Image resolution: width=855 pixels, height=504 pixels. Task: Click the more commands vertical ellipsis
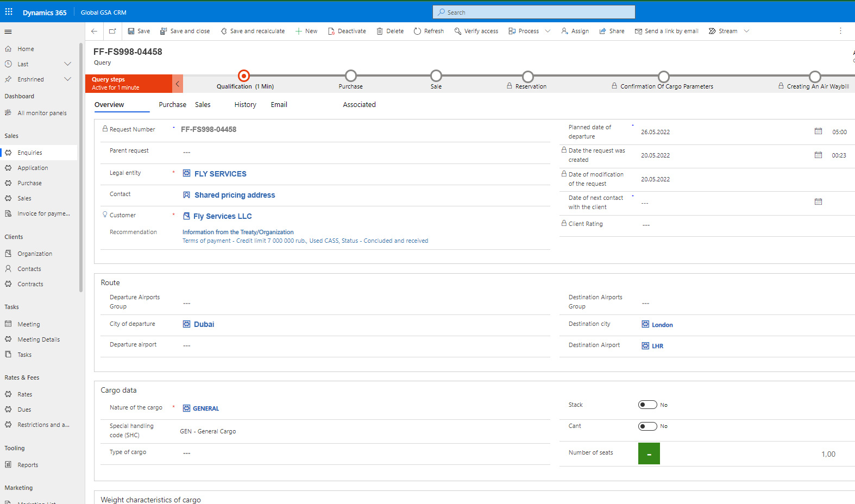tap(840, 31)
